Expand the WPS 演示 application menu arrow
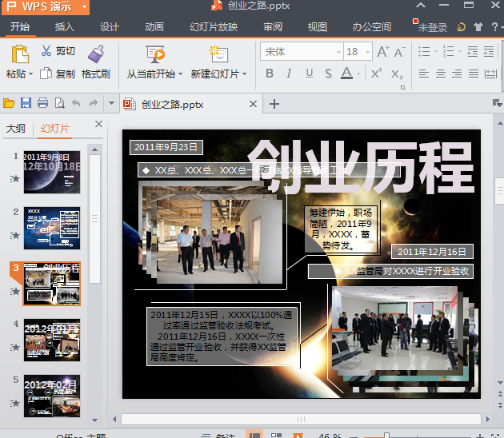Viewport: 504px width, 438px height. tap(84, 6)
